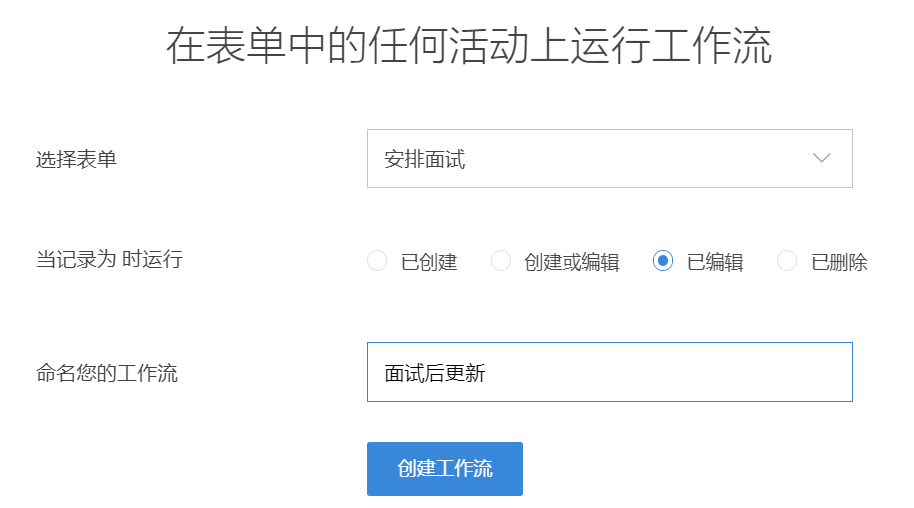This screenshot has height=508, width=914.
Task: Click the 已删除 option label text
Action: point(839,262)
